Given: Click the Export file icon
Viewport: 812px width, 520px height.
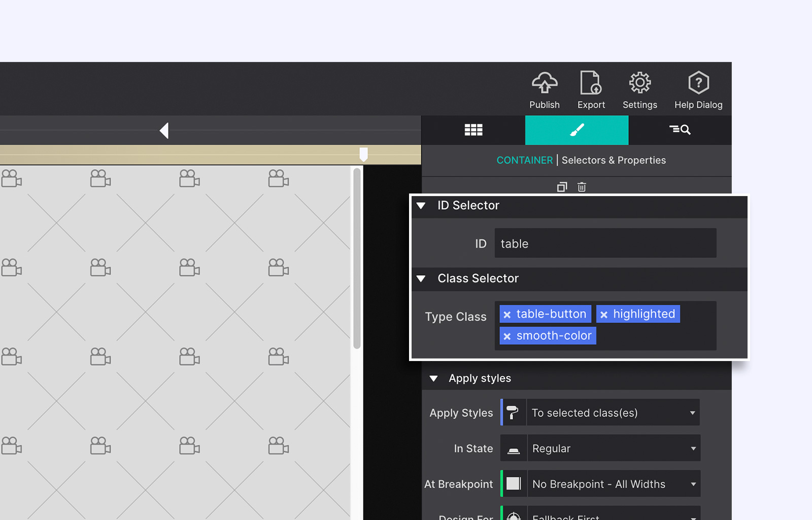Looking at the screenshot, I should [x=591, y=83].
